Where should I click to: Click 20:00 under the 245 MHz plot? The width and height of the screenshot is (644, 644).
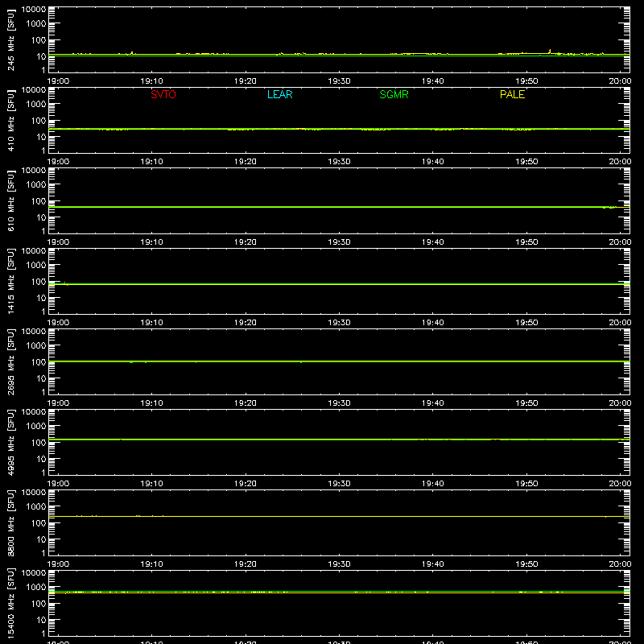[x=620, y=81]
